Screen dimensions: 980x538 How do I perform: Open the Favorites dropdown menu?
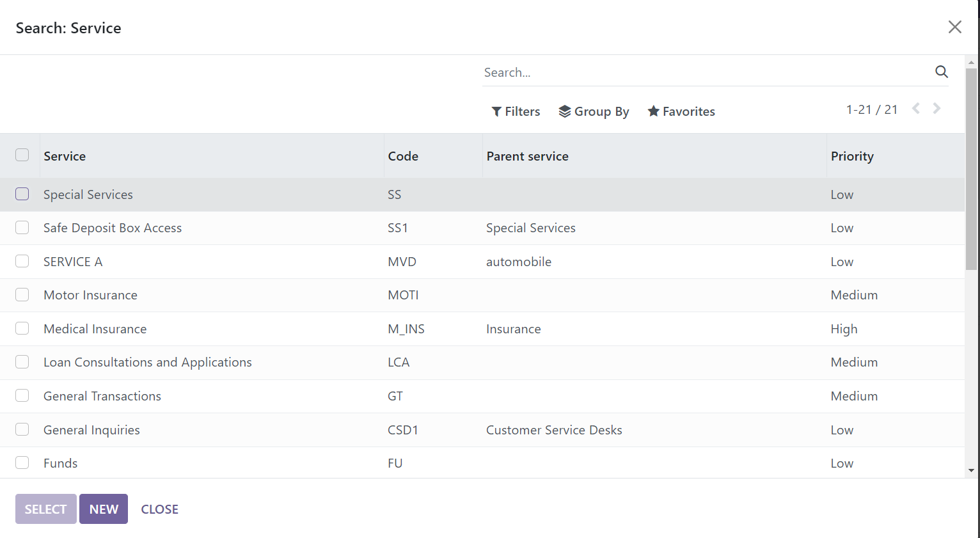tap(681, 111)
